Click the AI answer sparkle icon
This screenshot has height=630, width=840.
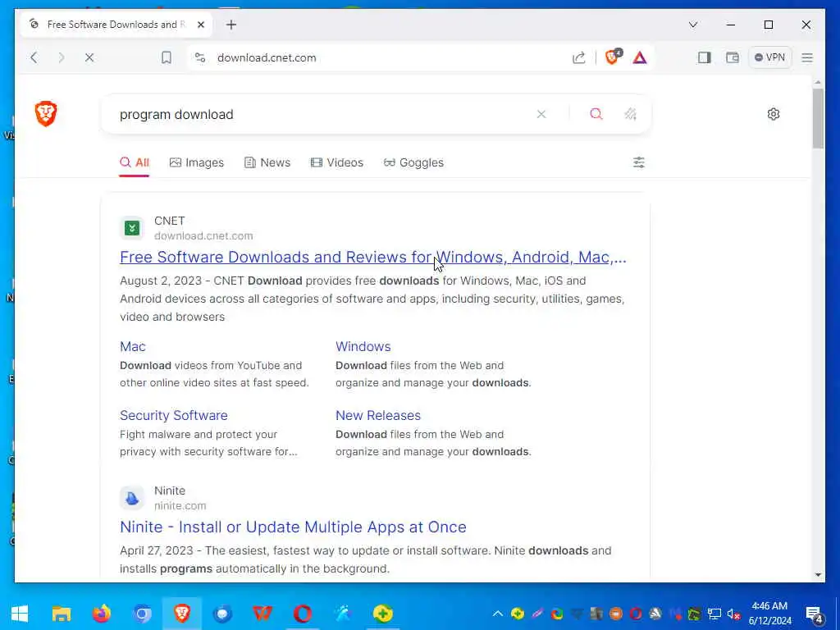coord(631,114)
